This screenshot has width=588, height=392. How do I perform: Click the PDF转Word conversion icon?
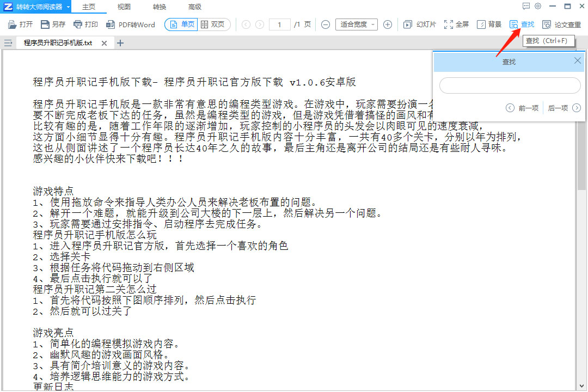[x=132, y=24]
